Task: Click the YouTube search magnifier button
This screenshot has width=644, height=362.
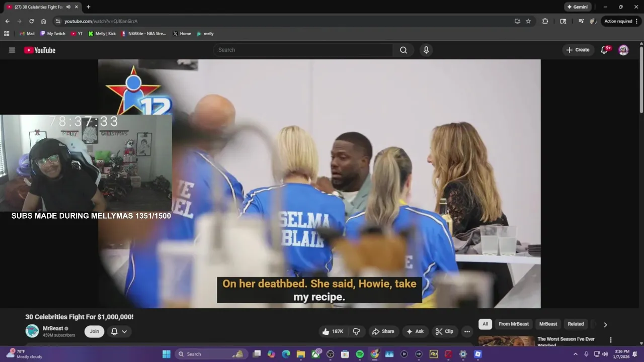Action: coord(404,50)
